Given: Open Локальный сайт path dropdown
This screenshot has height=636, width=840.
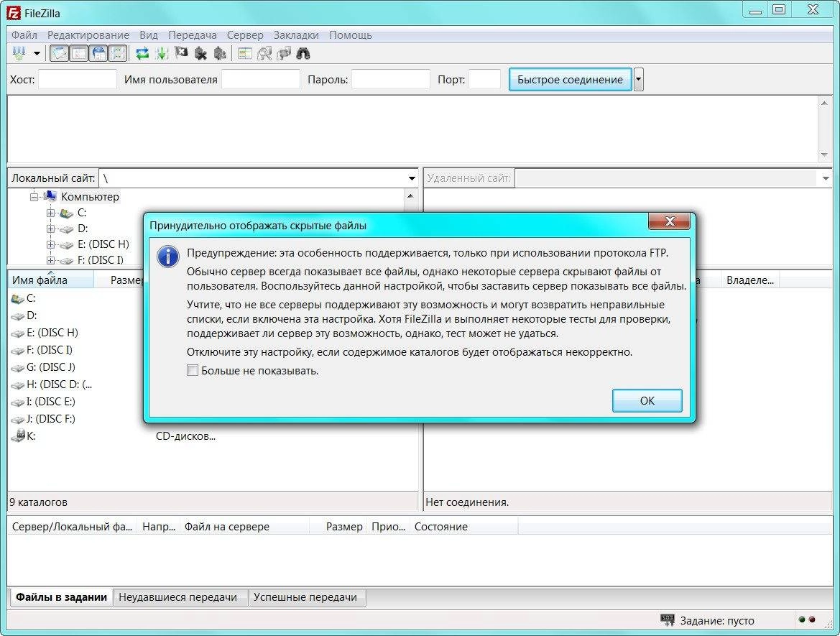Looking at the screenshot, I should 412,178.
